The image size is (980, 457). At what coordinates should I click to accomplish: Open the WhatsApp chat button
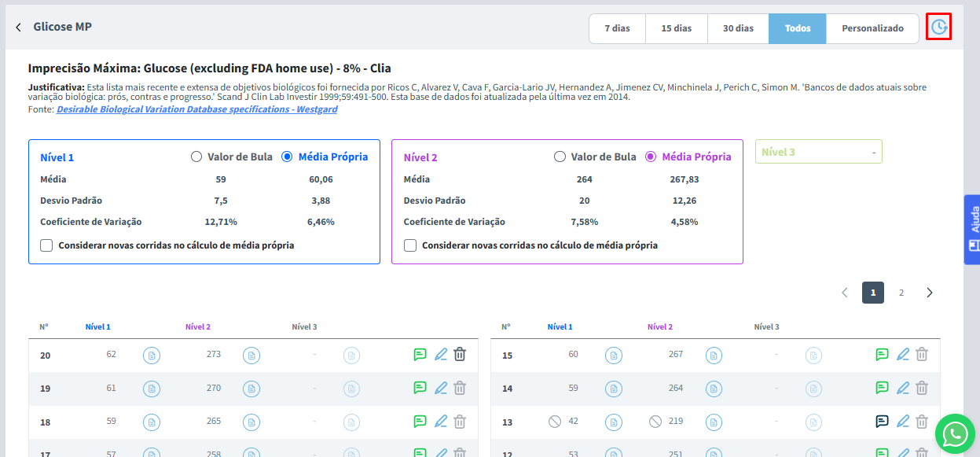pos(955,433)
